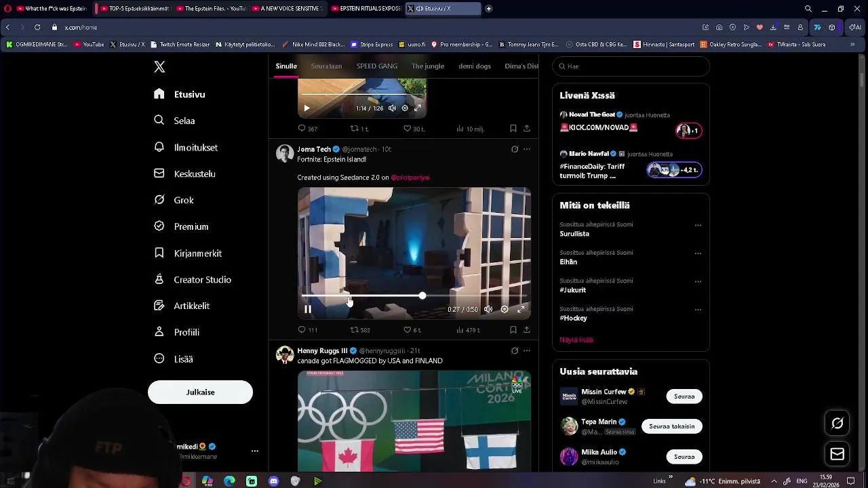Repost the Joma Tech post
This screenshot has height=488, width=868.
tap(360, 330)
